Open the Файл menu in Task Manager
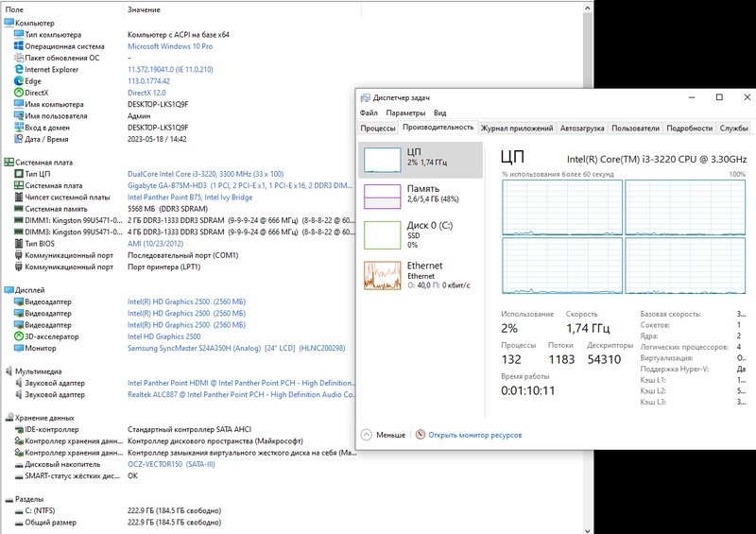The image size is (756, 534). (369, 112)
